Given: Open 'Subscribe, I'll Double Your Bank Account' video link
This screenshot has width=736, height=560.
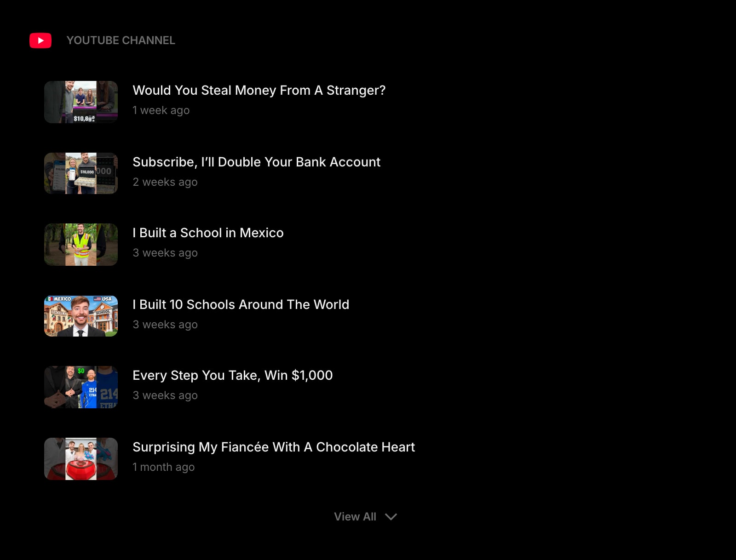Looking at the screenshot, I should point(256,162).
